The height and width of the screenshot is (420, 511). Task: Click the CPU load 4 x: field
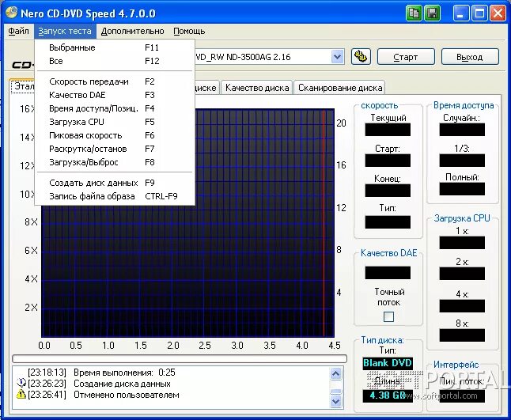click(x=462, y=306)
